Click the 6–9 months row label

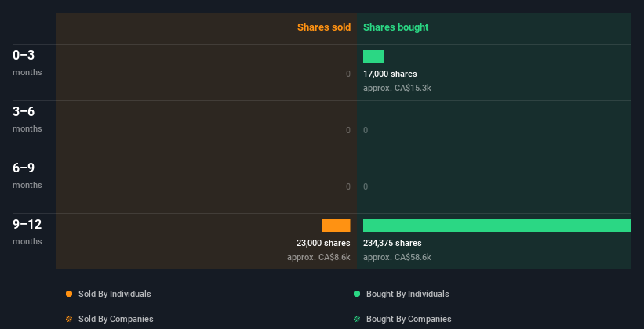(27, 176)
